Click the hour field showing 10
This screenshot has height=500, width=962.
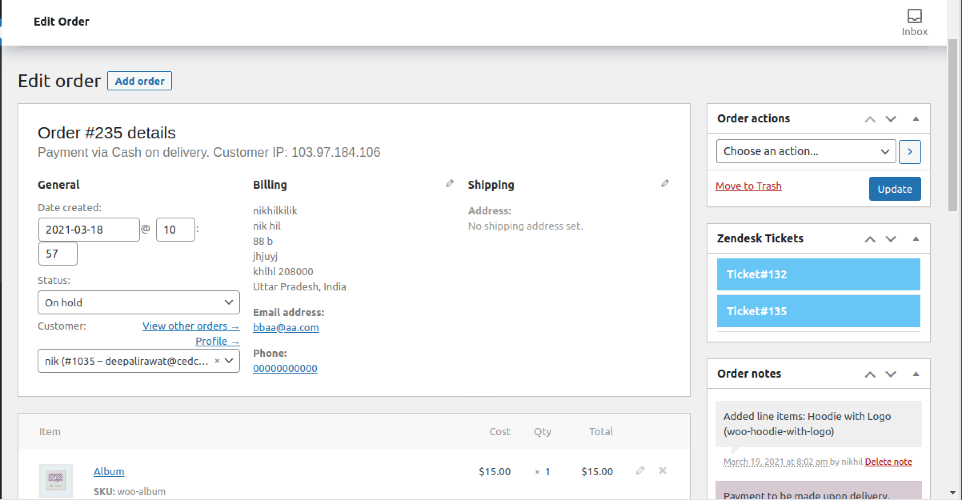175,229
